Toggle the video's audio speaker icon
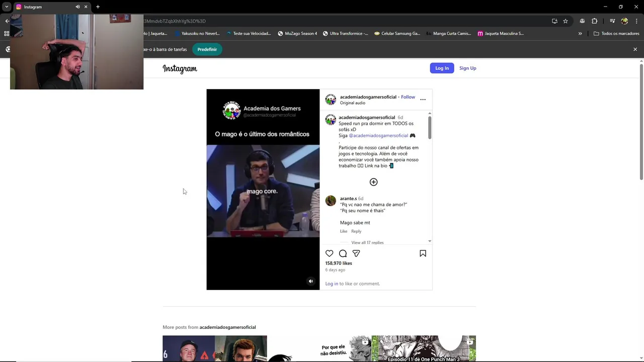 coord(310,281)
